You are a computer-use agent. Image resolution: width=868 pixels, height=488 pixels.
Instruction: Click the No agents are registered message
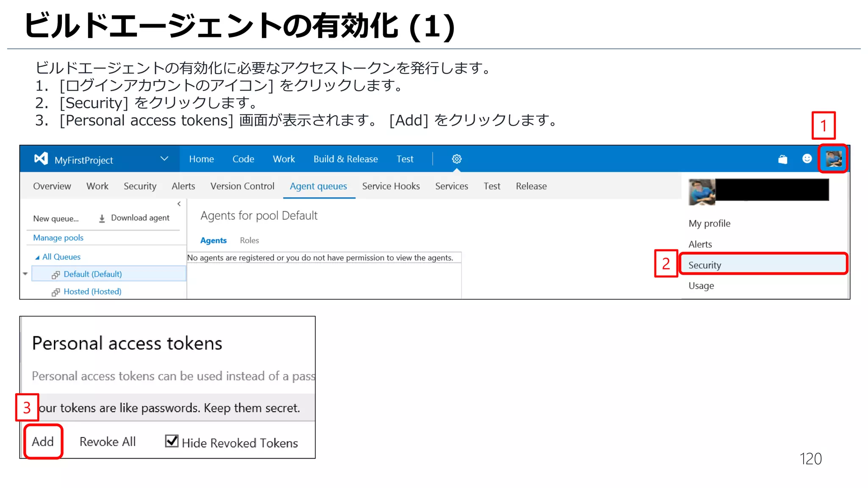(x=320, y=258)
